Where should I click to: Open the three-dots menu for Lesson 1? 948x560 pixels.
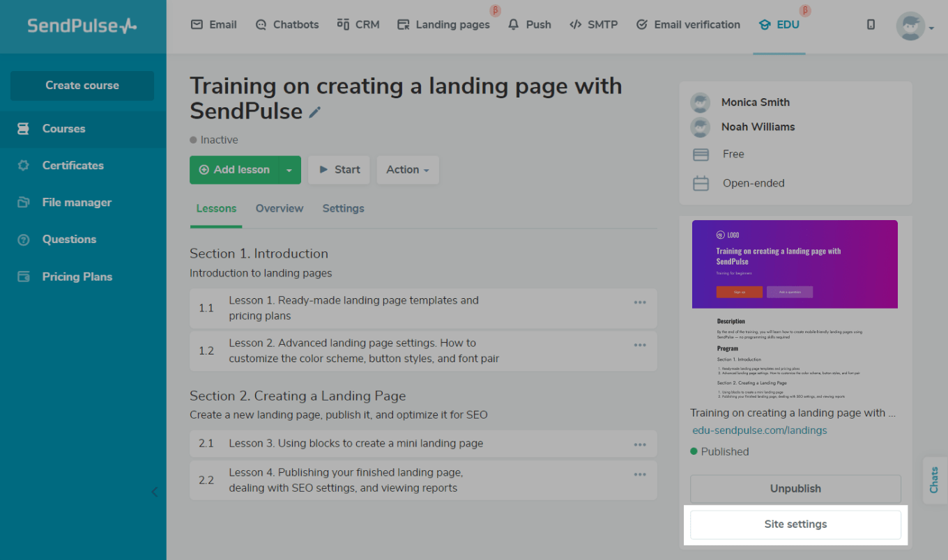coord(640,302)
